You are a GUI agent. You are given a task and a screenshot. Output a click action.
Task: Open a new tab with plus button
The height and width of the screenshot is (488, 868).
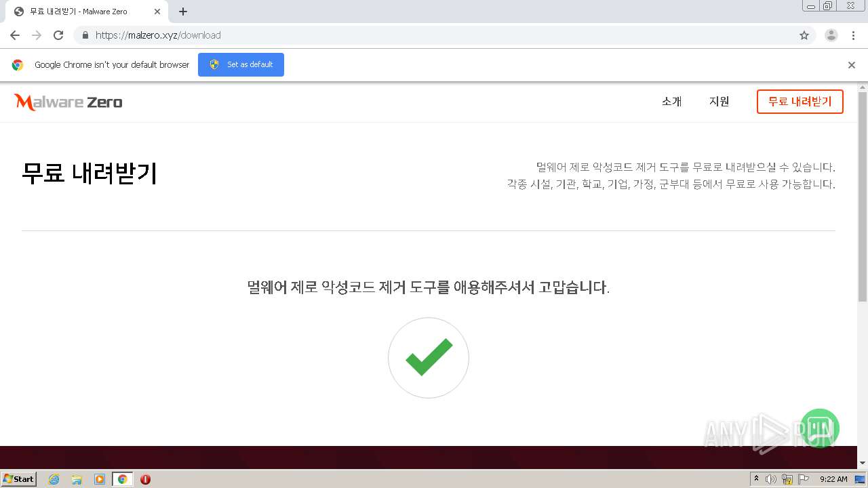[183, 12]
